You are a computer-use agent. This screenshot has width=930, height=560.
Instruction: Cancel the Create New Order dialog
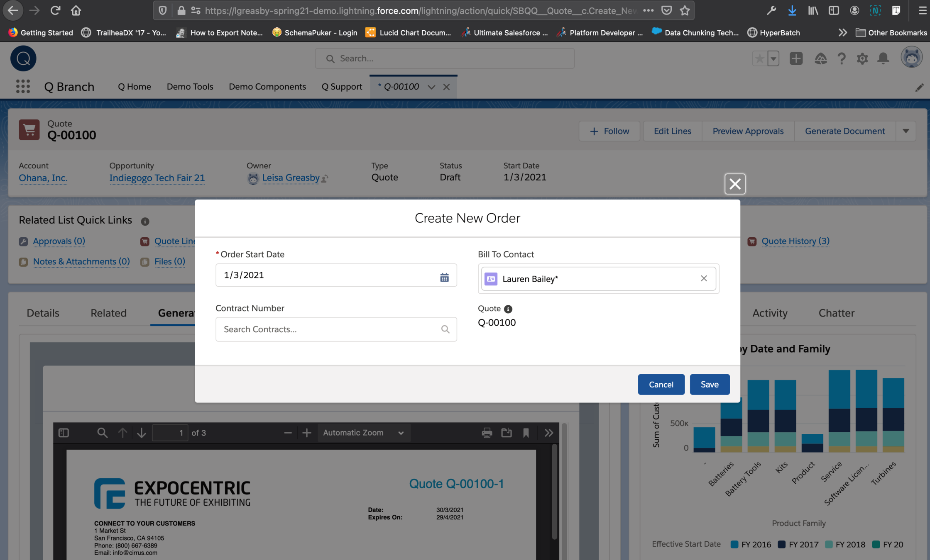661,384
